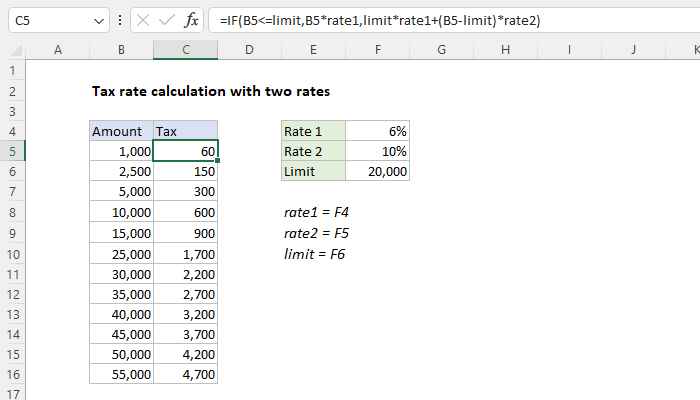The image size is (700, 400).
Task: Click the tax cell showing 2,200
Action: tap(186, 274)
